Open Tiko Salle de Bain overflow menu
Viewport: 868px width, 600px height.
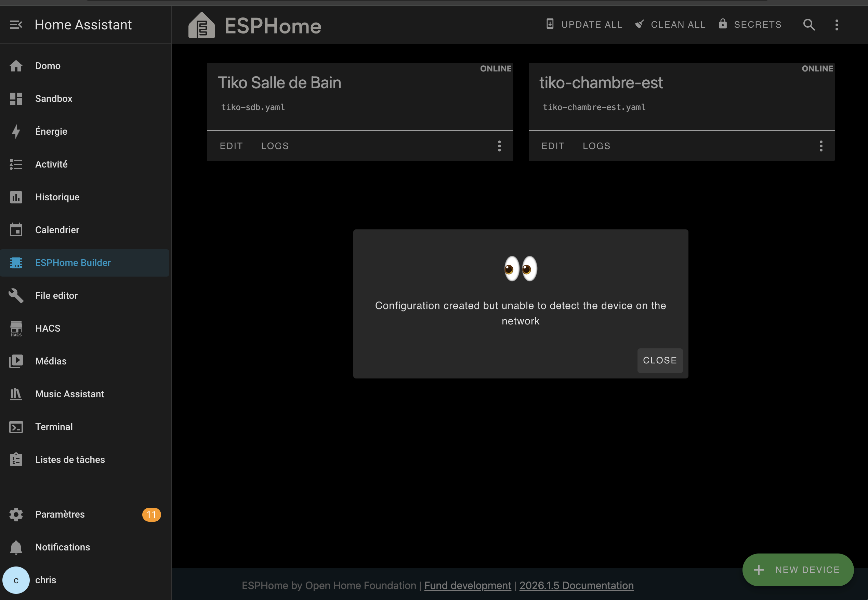tap(499, 146)
